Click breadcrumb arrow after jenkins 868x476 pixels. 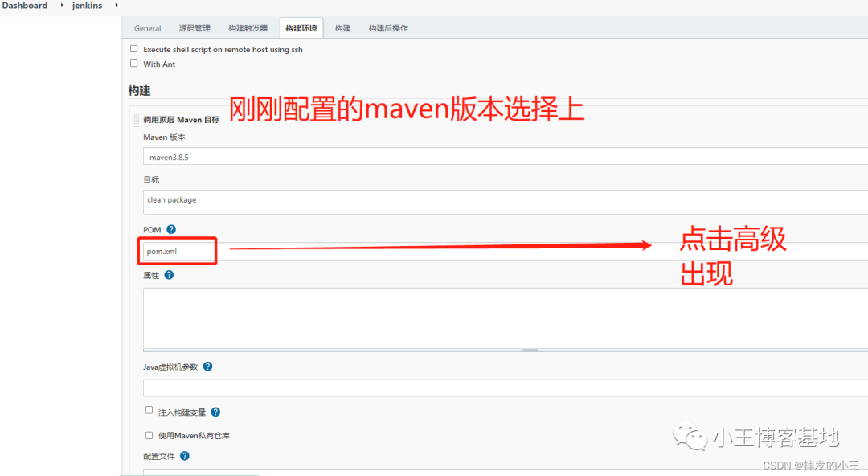pyautogui.click(x=117, y=5)
